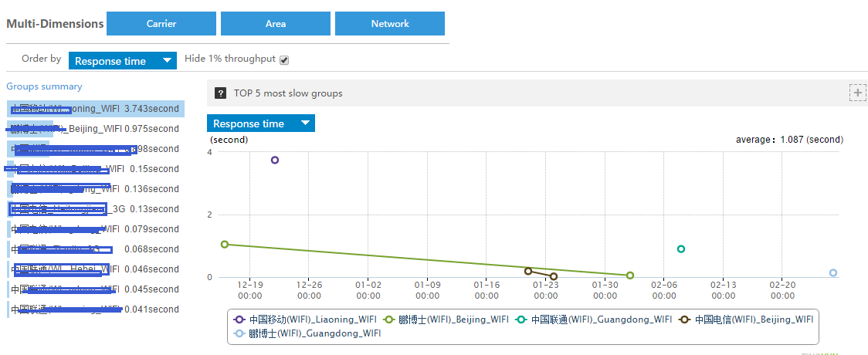This screenshot has height=355, width=868.
Task: Click the purple data point near 4 seconds
Action: tap(275, 160)
